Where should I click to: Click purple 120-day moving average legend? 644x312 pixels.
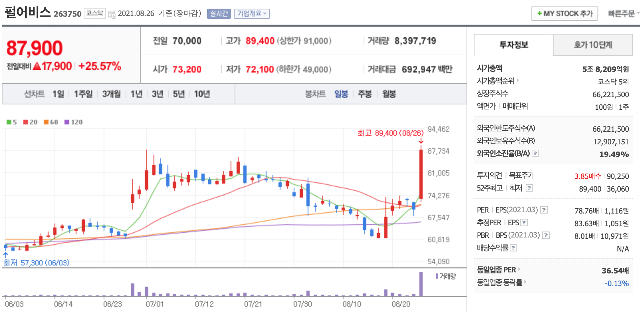tap(73, 122)
